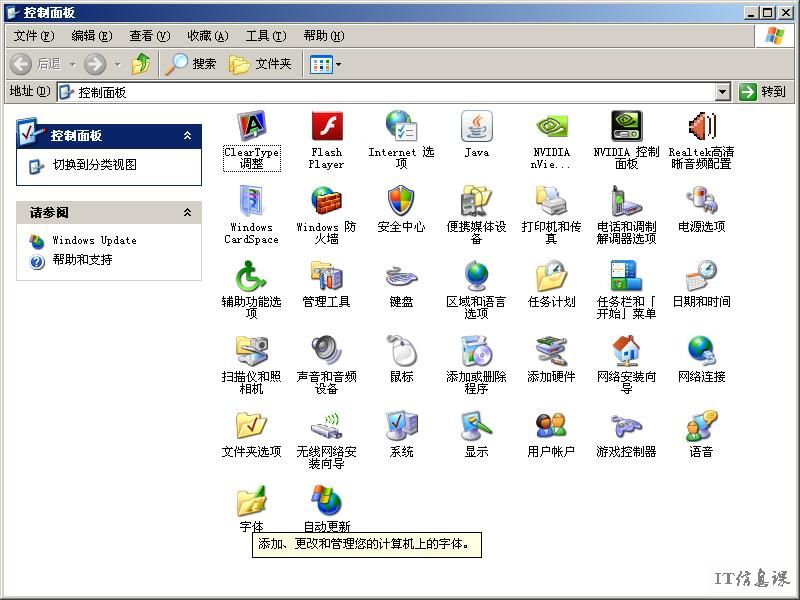Open the 收藏(A) menu
Viewport: 800px width, 600px height.
pos(208,36)
